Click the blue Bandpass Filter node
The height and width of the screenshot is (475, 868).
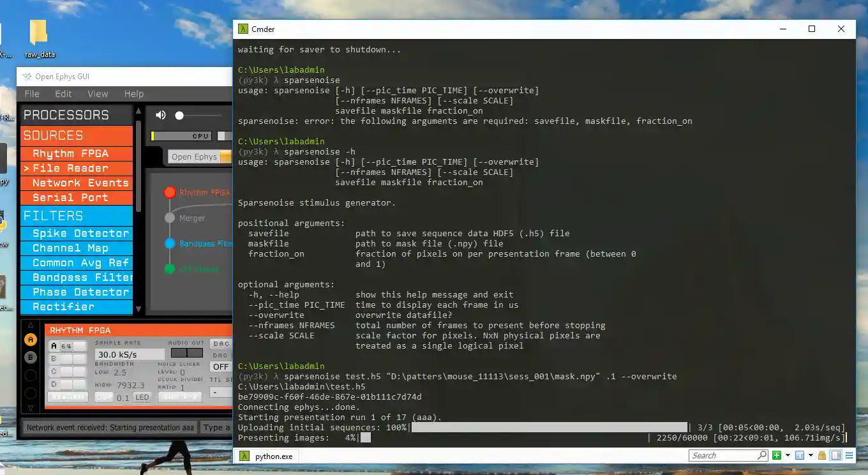coord(169,243)
